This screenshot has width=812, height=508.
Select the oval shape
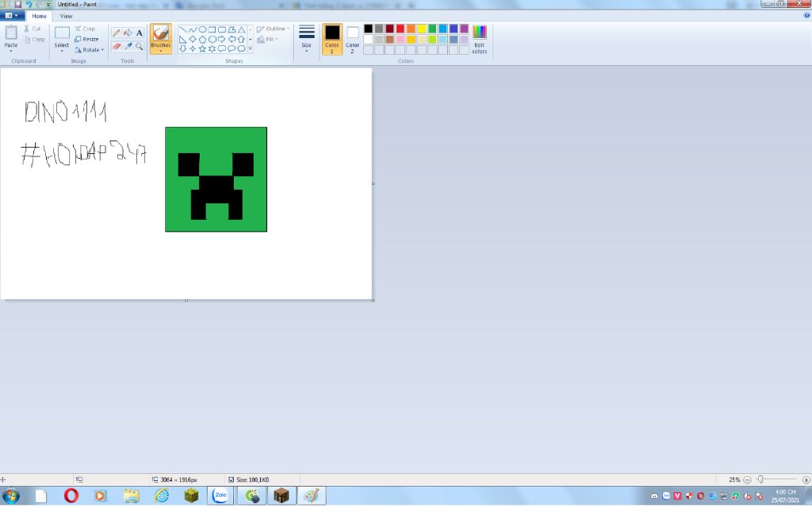pyautogui.click(x=201, y=29)
